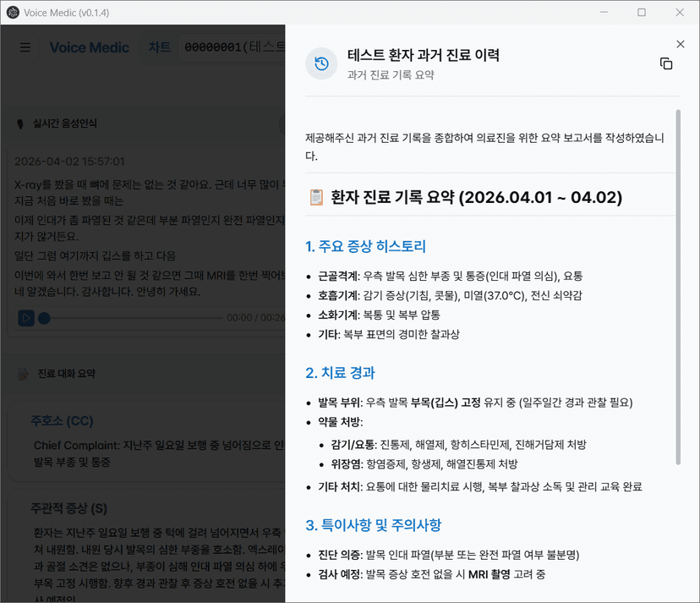This screenshot has height=603, width=700.
Task: Copy the past treatment summary to clipboard
Action: pos(666,64)
